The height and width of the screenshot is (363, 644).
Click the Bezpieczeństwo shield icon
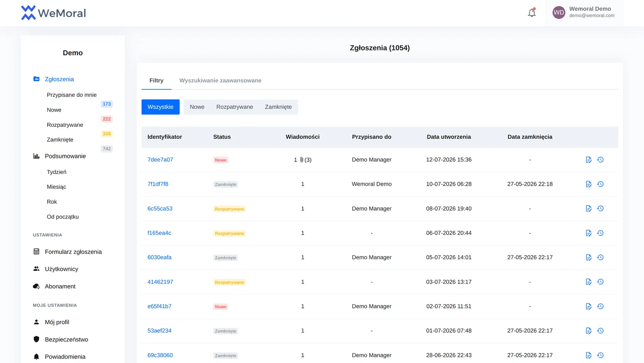point(37,339)
